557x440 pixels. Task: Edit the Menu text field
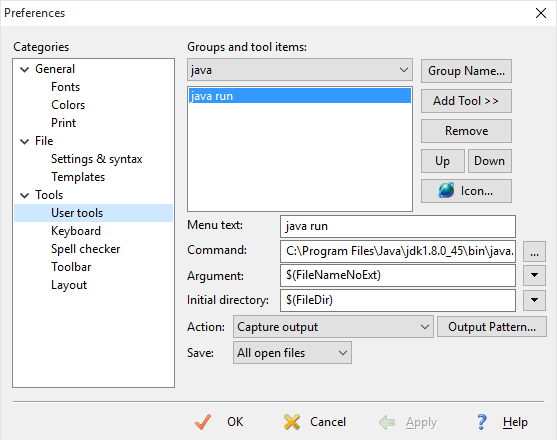398,226
